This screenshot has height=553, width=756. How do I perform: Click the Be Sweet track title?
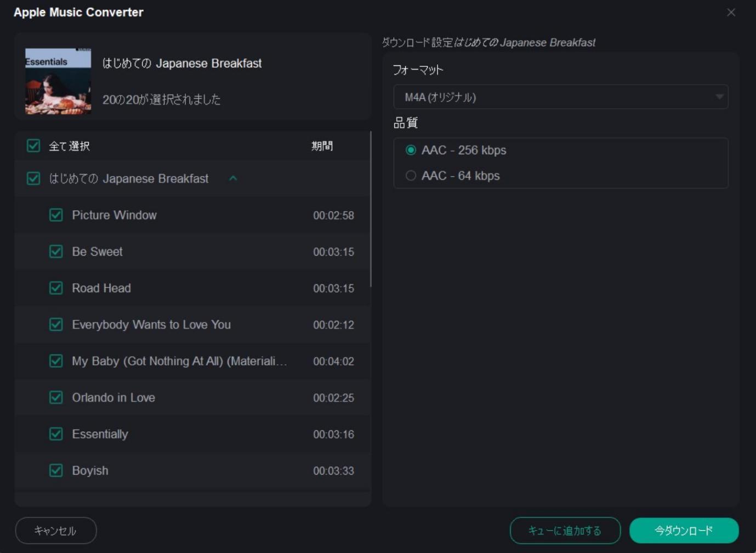point(97,251)
